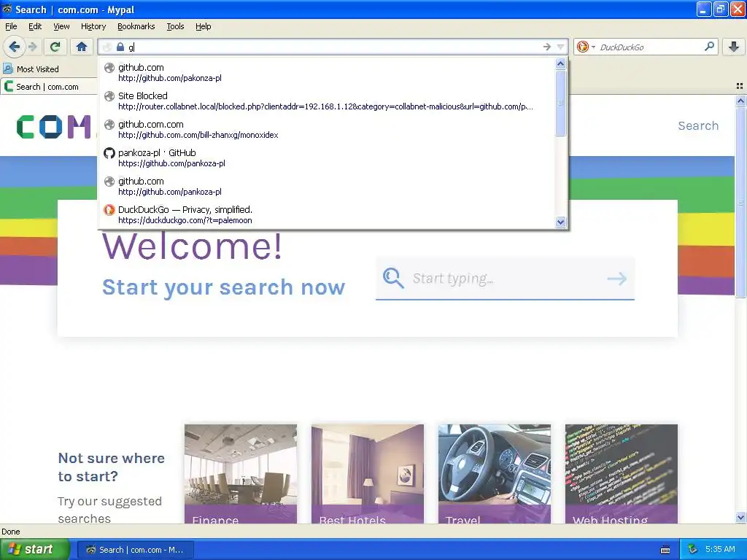Open the History menu
The image size is (747, 560).
93,26
